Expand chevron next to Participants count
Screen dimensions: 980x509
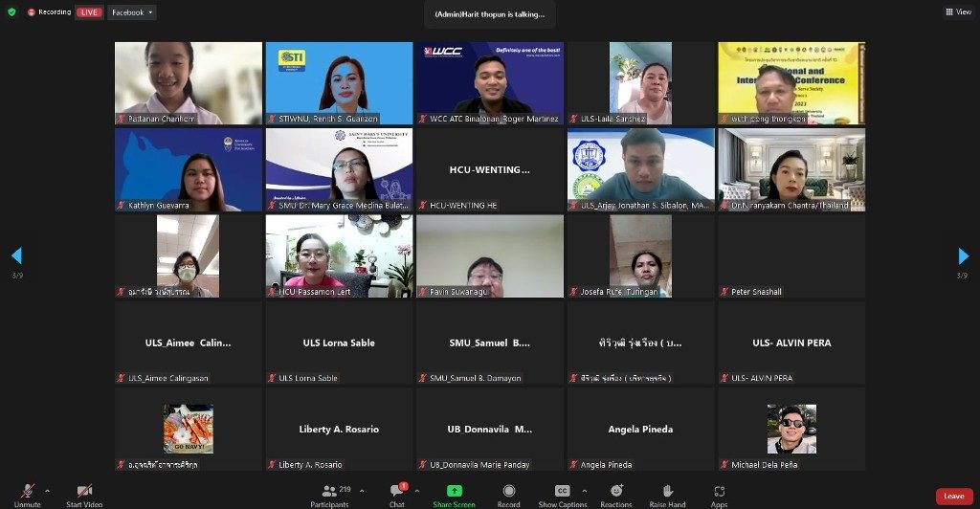pyautogui.click(x=362, y=491)
